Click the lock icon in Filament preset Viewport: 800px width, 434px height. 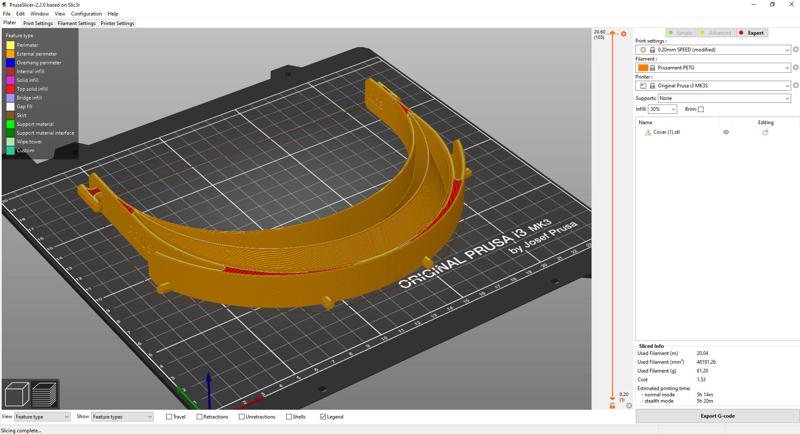point(652,68)
